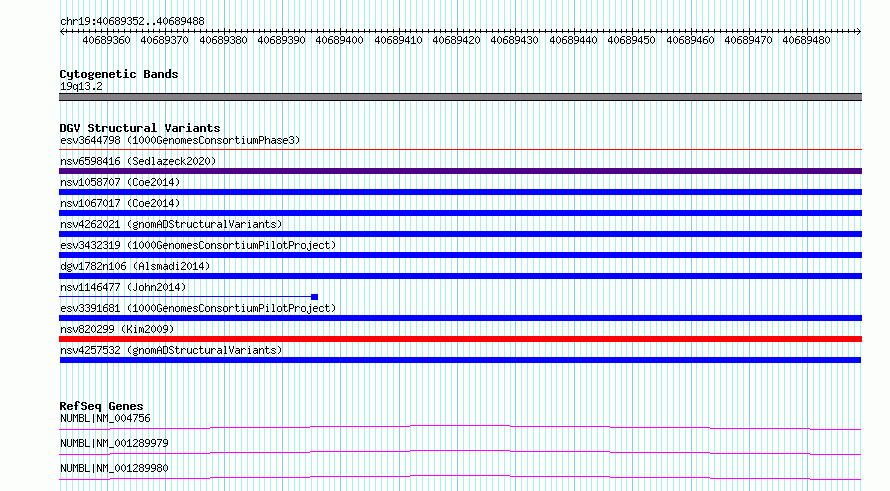This screenshot has height=491, width=890.
Task: Click the red nsv820299 variant bar
Action: [x=460, y=339]
